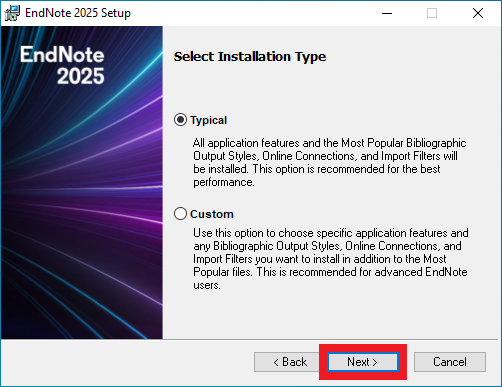Click the greyed-out maximize window button
502x387 pixels.
click(x=432, y=13)
